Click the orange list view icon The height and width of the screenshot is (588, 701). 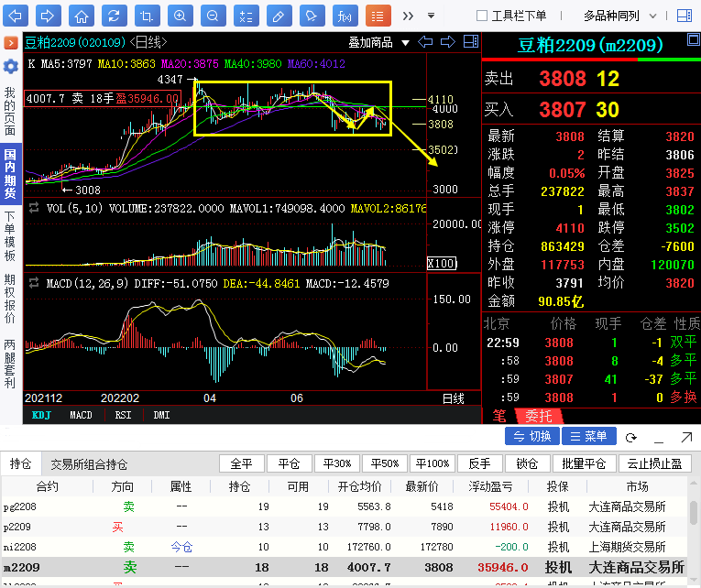click(377, 16)
